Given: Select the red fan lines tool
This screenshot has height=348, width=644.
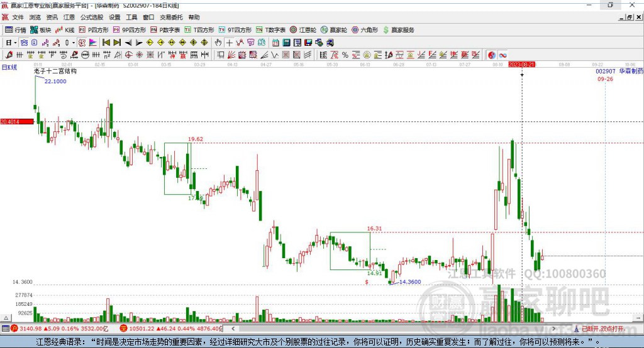Looking at the screenshot, I should click(x=231, y=55).
